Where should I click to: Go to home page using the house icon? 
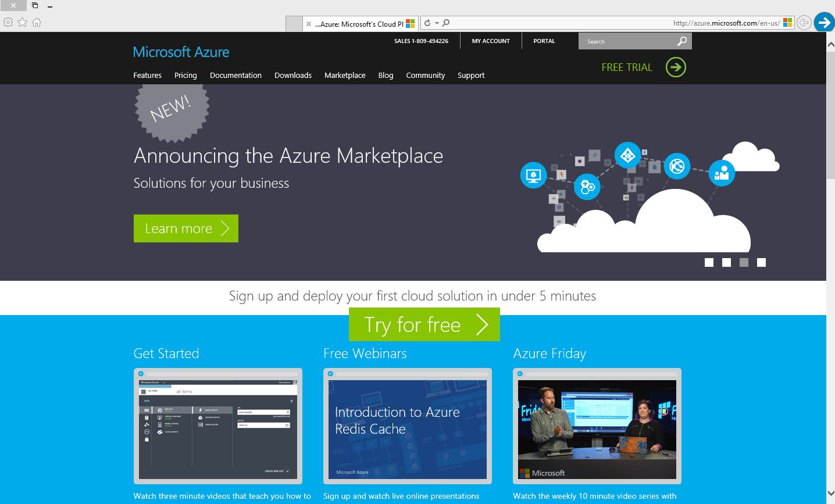point(37,22)
